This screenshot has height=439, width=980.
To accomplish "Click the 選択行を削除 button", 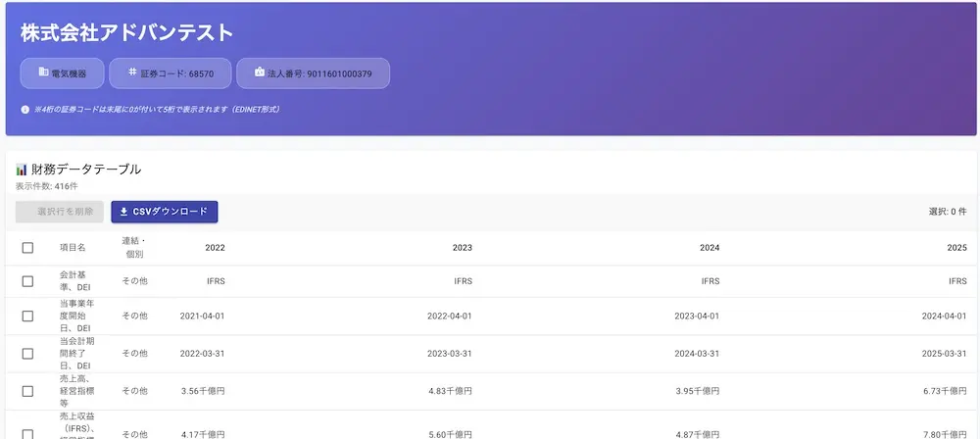I will tap(60, 212).
